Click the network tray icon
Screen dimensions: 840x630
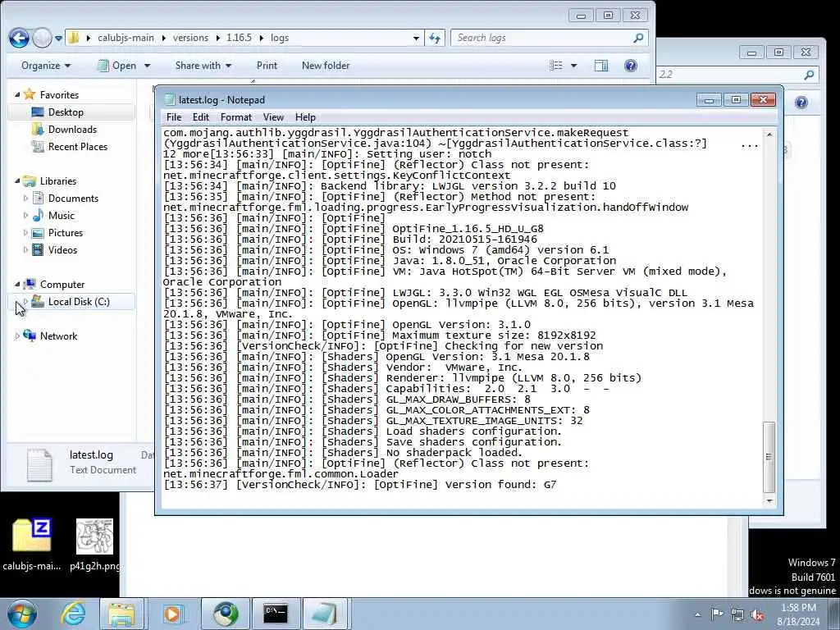[x=737, y=614]
